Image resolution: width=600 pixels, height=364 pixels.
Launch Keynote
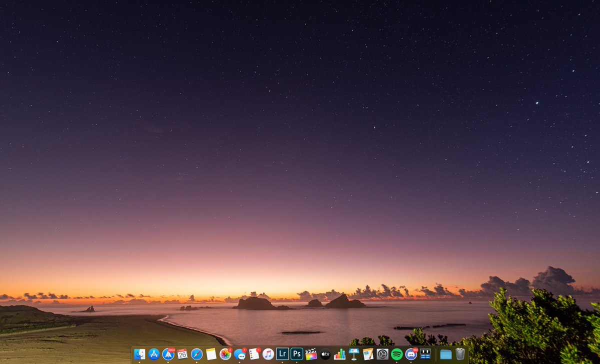(x=354, y=354)
